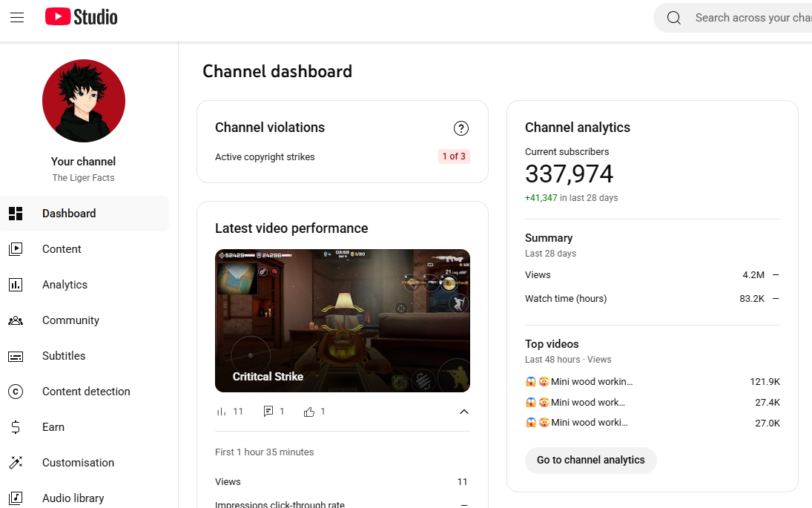
Task: Click the Views row showing 11
Action: (343, 481)
